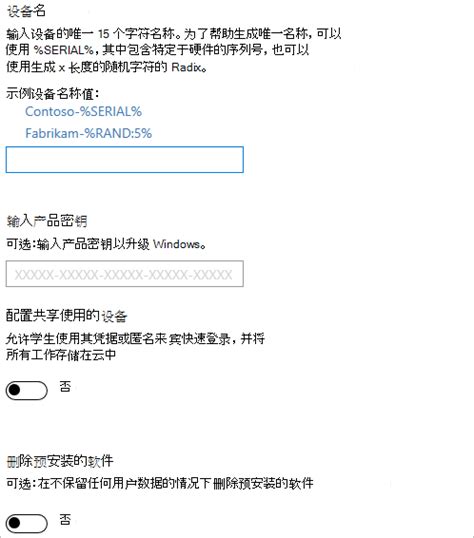
Task: Click the 删除预安装的软件 heading
Action: [60, 461]
